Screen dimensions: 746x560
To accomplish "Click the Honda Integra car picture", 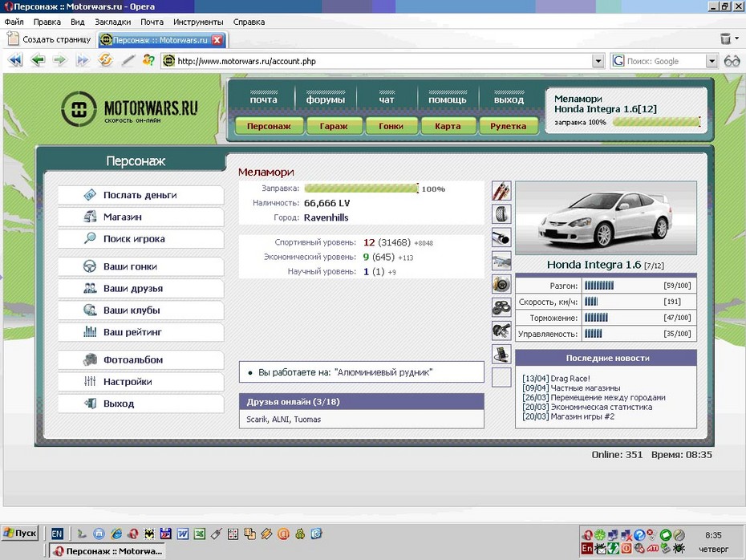I will click(x=606, y=218).
